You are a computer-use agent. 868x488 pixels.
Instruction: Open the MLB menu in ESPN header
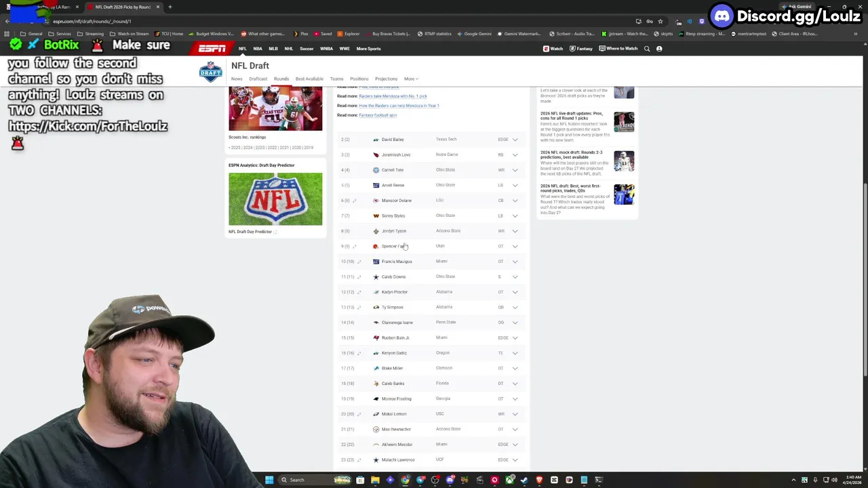coord(273,49)
